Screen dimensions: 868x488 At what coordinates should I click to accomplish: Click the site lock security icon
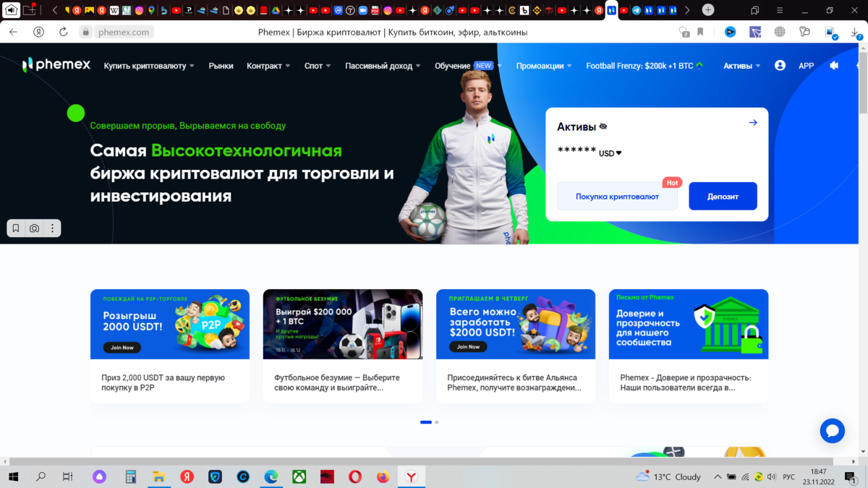(x=86, y=32)
